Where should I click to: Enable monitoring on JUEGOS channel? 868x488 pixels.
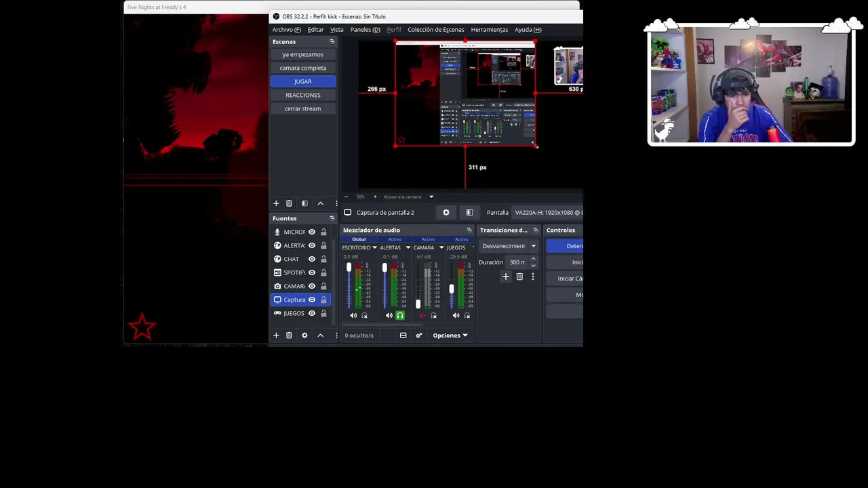coord(467,315)
